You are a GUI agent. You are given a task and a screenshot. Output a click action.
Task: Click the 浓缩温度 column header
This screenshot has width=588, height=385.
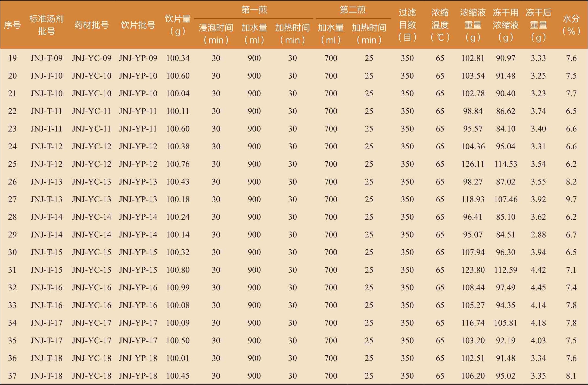440,25
